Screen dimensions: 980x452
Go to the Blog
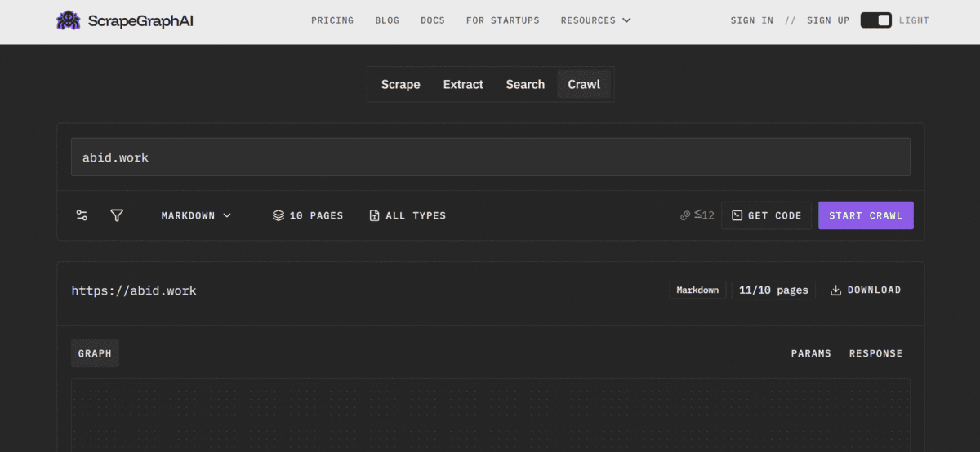tap(387, 20)
